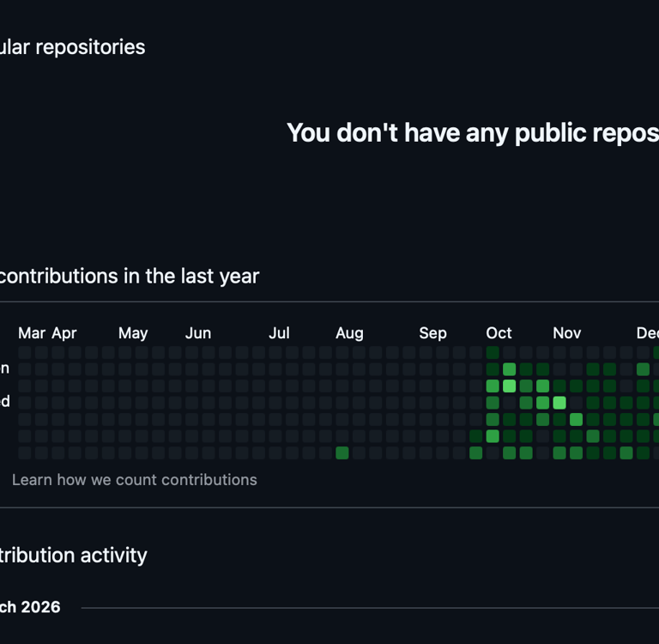Image resolution: width=659 pixels, height=644 pixels.
Task: Click the brightest green Tuesday cell in October
Action: pyautogui.click(x=510, y=386)
